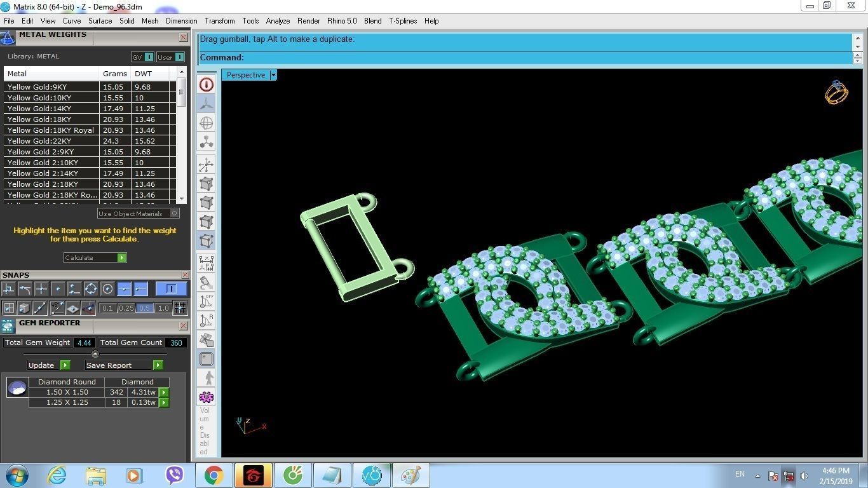Screen dimensions: 868x488
Task: Close the Metal Weights panel
Action: pos(183,37)
